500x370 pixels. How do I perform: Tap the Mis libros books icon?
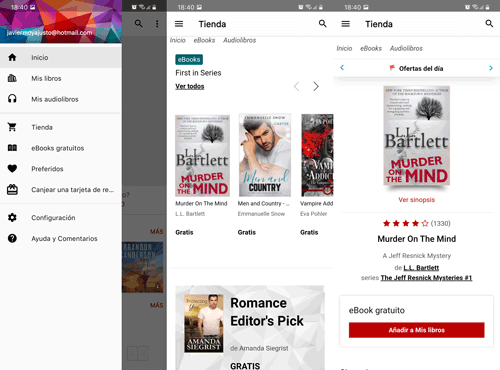[x=12, y=78]
